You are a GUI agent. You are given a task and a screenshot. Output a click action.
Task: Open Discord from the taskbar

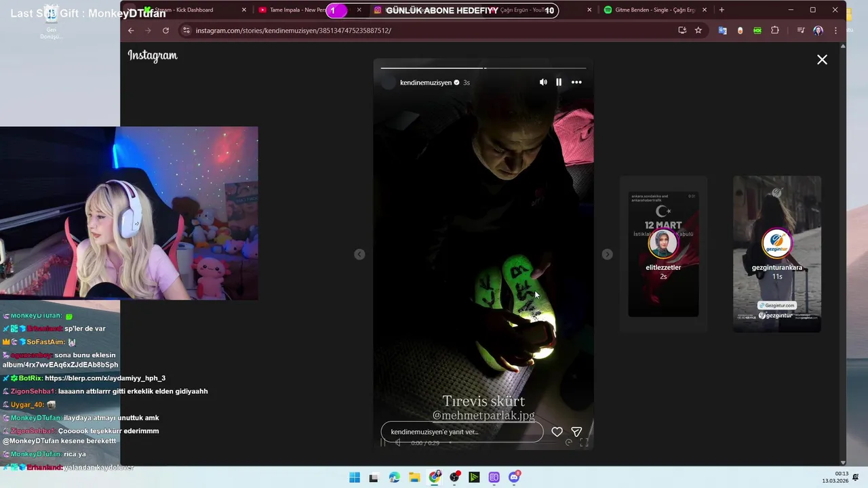(514, 478)
